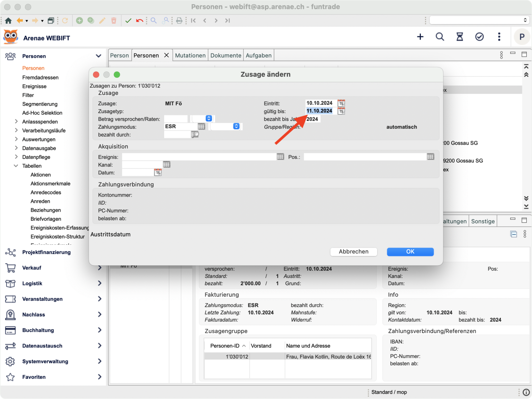This screenshot has width=532, height=399.
Task: Click the Abbrechen button
Action: tap(354, 252)
